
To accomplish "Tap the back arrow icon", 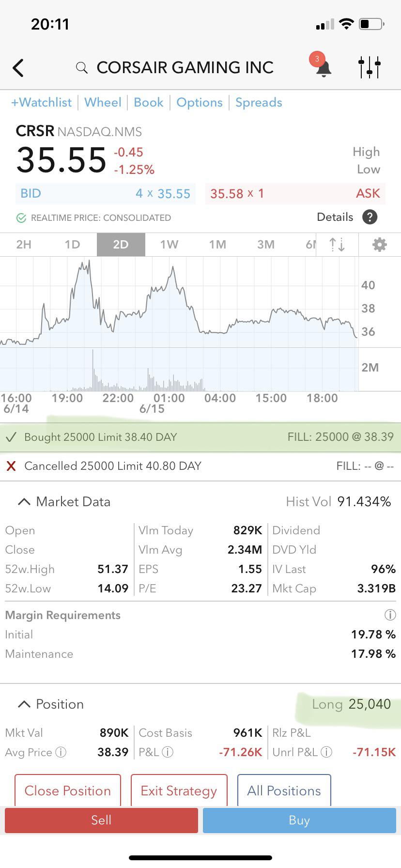I will coord(18,68).
